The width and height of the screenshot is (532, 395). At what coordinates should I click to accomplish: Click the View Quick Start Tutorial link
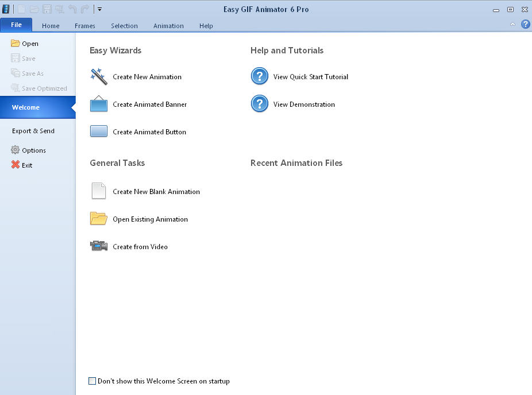(x=311, y=77)
